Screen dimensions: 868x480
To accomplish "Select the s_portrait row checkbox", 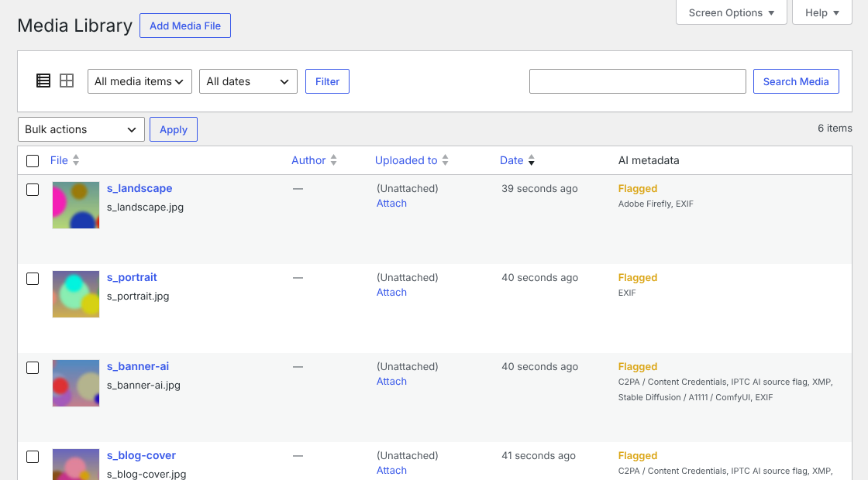I will coord(33,279).
